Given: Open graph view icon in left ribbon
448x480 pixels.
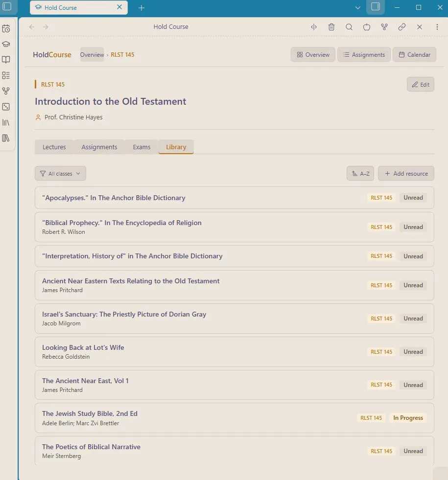Looking at the screenshot, I should click(x=6, y=91).
